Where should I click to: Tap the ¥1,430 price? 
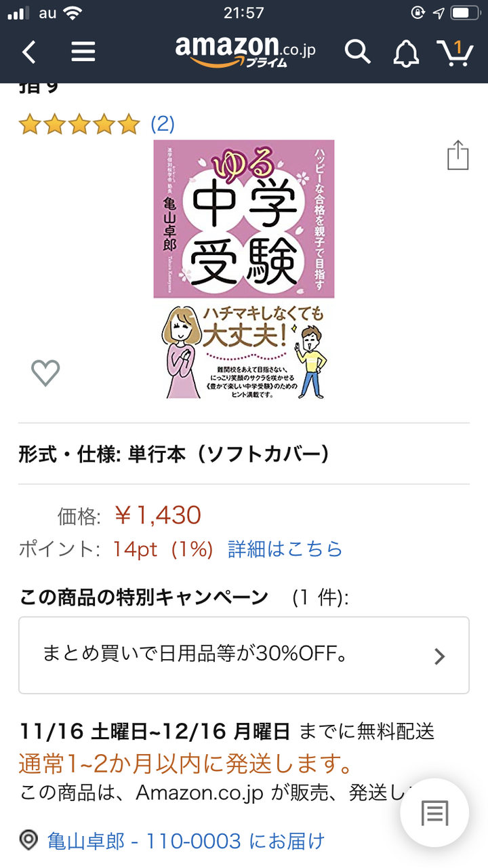click(x=157, y=515)
